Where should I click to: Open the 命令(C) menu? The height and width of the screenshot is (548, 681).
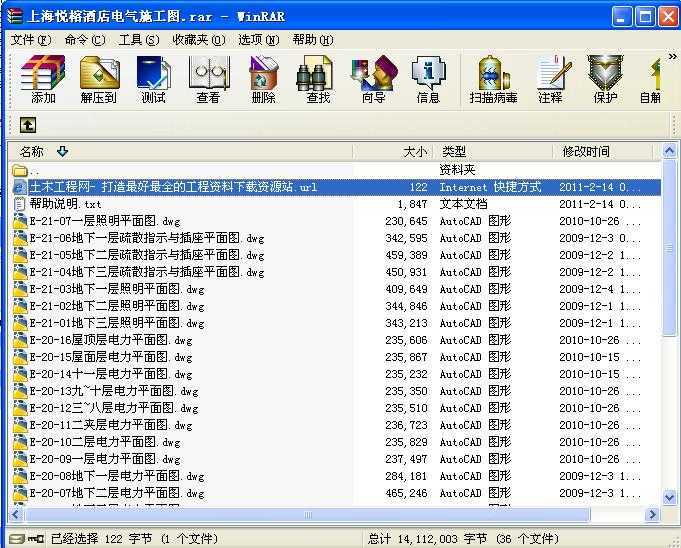[x=85, y=40]
